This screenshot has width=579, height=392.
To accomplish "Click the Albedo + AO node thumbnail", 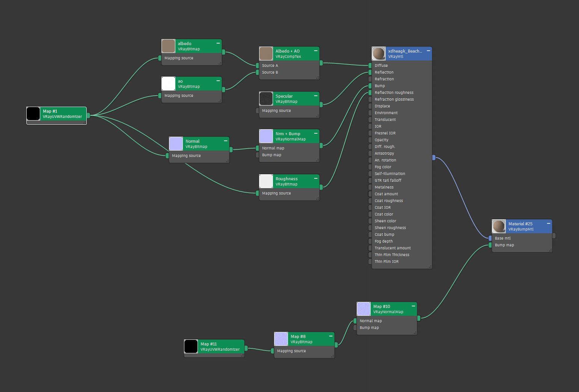I will coord(266,54).
